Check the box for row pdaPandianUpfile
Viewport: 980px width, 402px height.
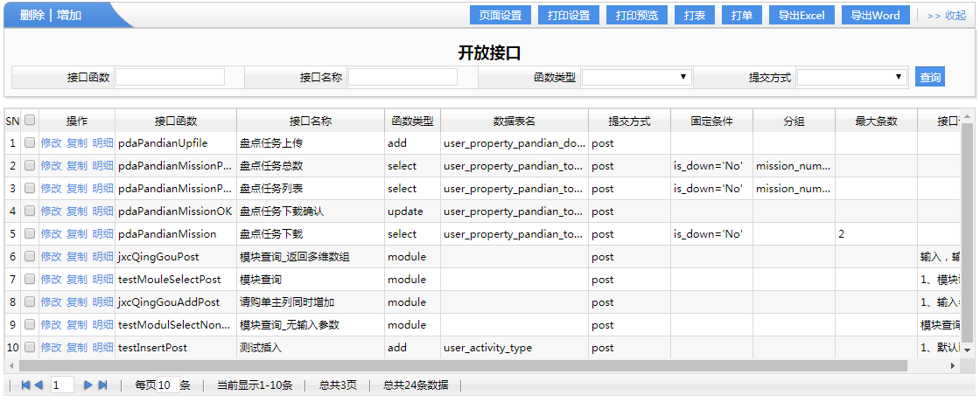[30, 143]
